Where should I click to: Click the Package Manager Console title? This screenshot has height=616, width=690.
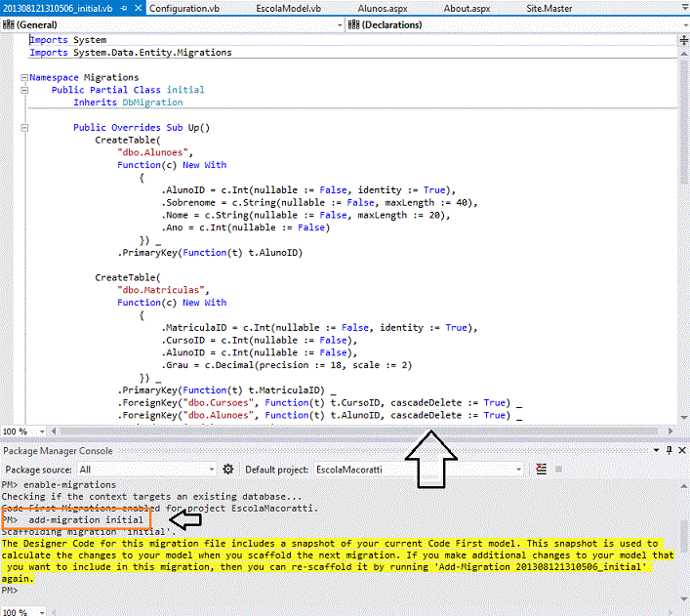pos(58,451)
